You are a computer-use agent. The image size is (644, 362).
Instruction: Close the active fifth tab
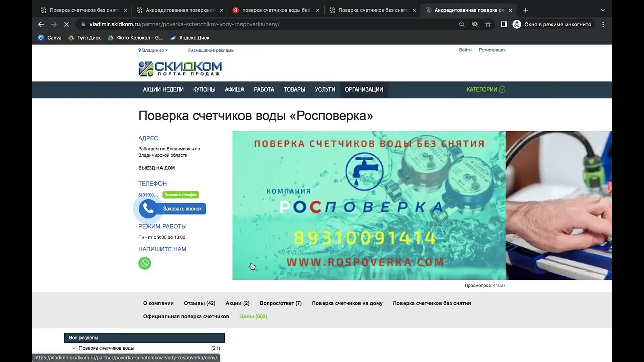(x=510, y=10)
